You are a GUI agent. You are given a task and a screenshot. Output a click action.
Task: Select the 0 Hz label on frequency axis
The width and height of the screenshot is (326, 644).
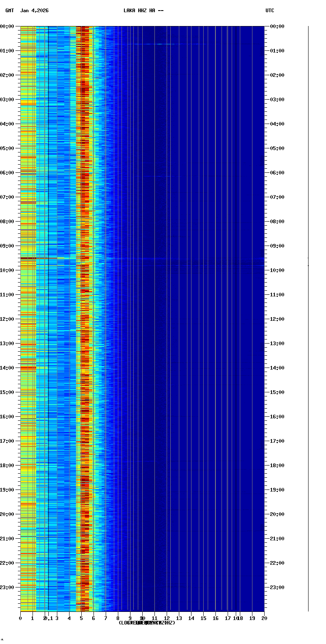coord(20,618)
